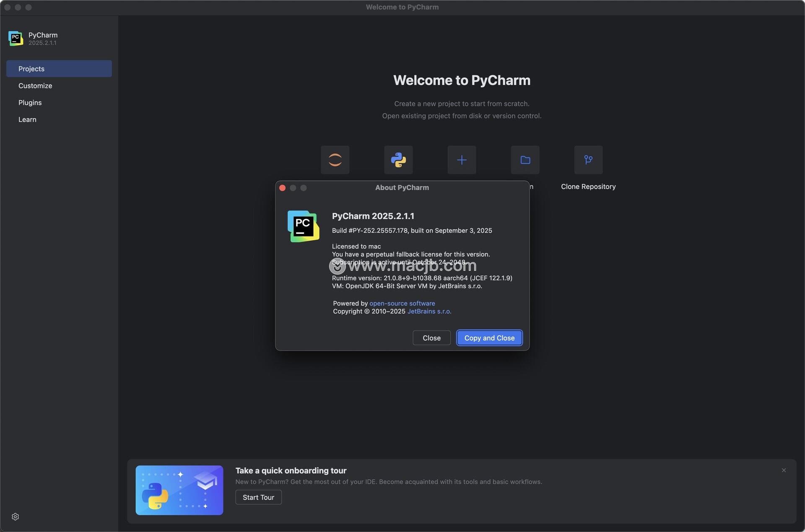Click the Python script icon button
Image resolution: width=805 pixels, height=532 pixels.
(398, 160)
